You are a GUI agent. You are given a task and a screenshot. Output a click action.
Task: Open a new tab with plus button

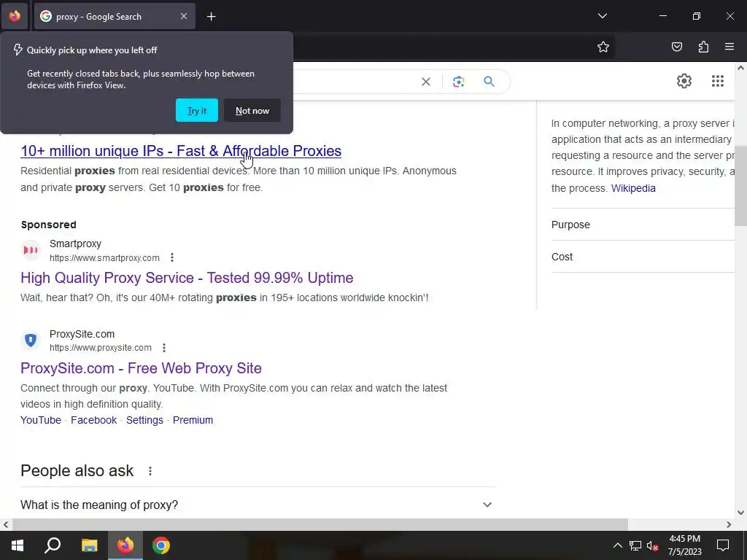click(x=211, y=17)
